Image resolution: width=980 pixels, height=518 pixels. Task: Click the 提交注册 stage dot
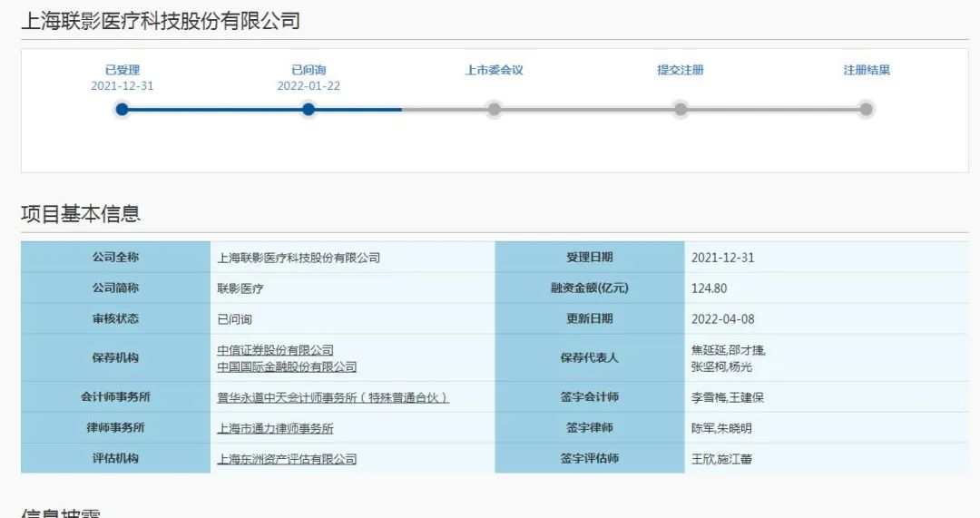point(681,110)
